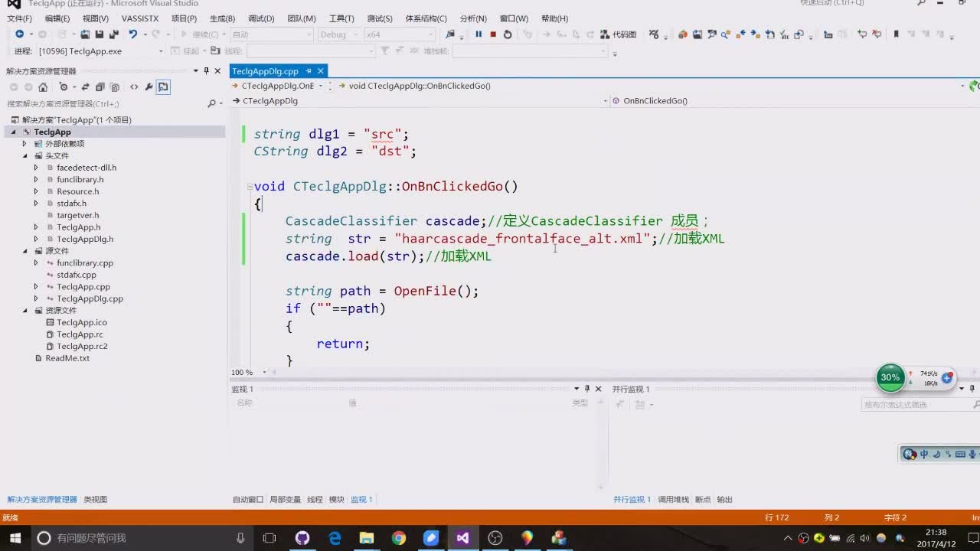The image size is (980, 551).
Task: Open the Task View taskbar icon
Action: click(x=269, y=538)
